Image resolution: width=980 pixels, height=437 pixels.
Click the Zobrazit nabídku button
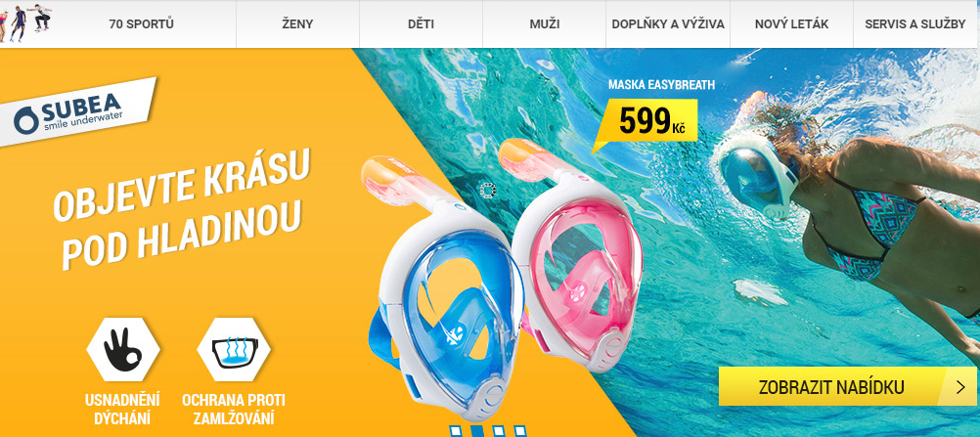(x=848, y=386)
